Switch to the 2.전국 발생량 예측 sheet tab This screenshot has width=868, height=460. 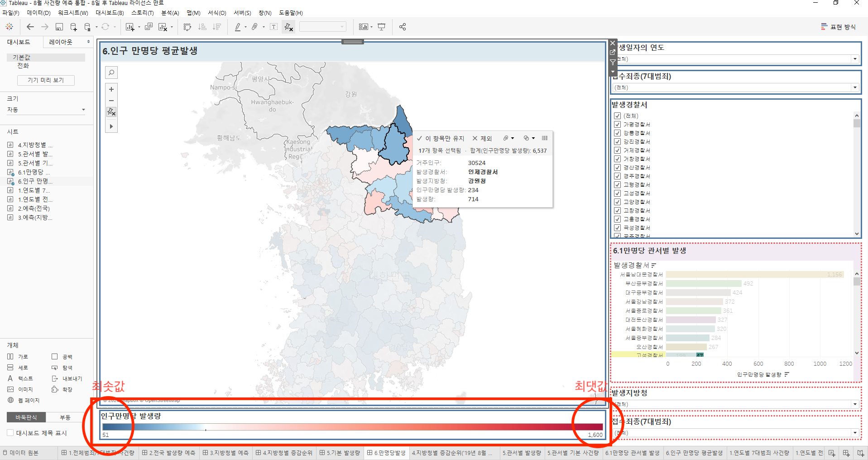[x=168, y=453]
